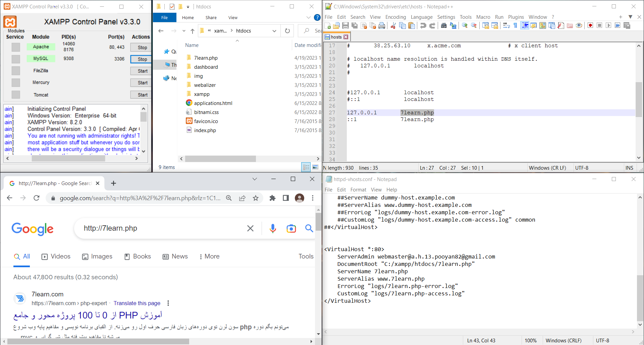Viewport: 644px width, 345px height.
Task: Toggle the Mercury service checkbox
Action: (x=16, y=82)
